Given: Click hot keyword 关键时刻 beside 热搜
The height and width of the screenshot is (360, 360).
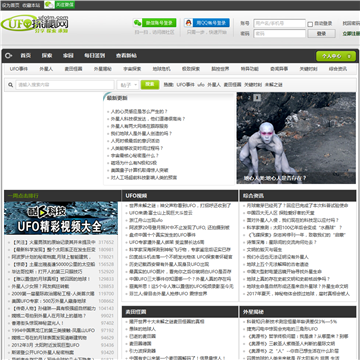Looking at the screenshot, I should tap(253, 85).
